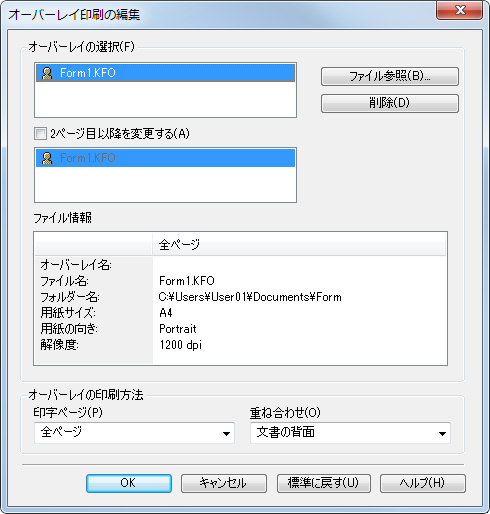Click the 削除(D) delete button
The width and height of the screenshot is (490, 514).
(x=390, y=103)
